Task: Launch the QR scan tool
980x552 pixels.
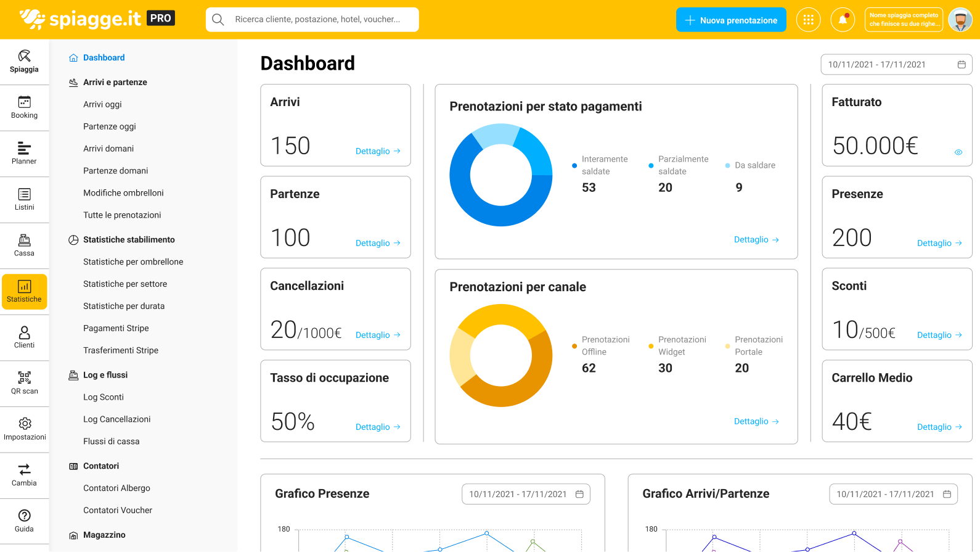Action: 24,384
